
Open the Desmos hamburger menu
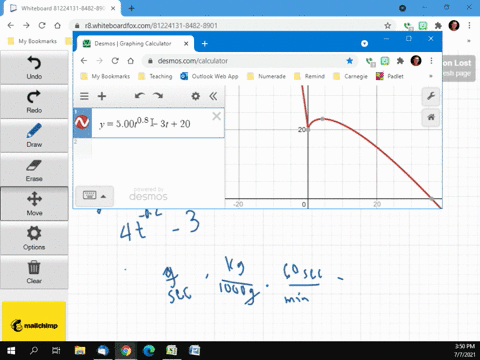(84, 96)
